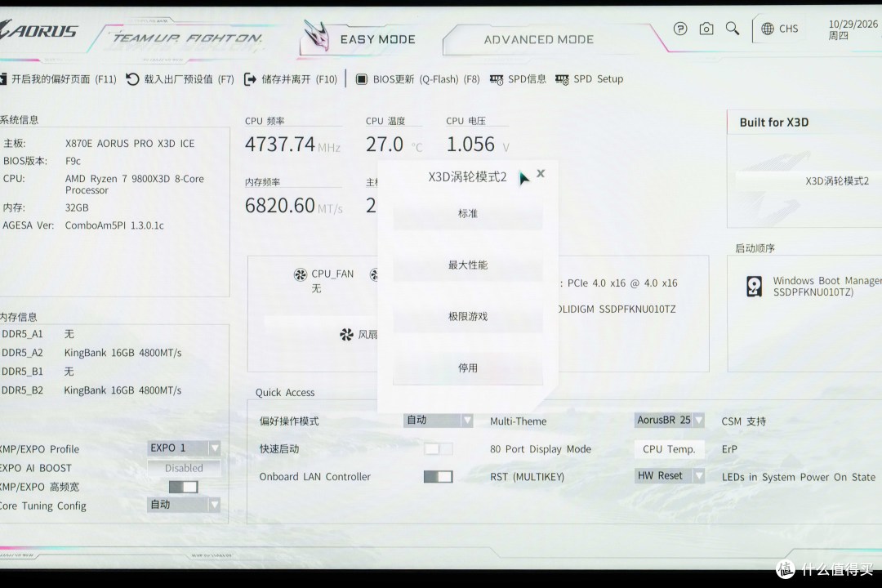
Task: Click the 80 Port Display Mode label
Action: click(541, 449)
